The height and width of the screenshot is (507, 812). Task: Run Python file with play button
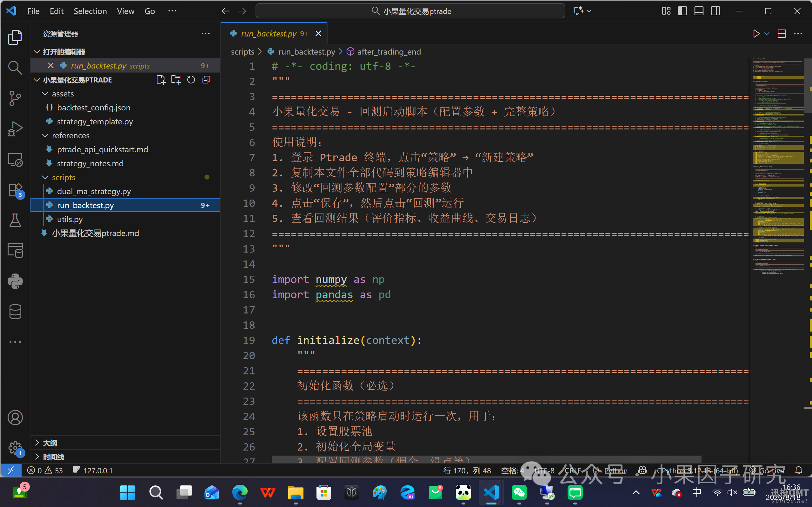pos(756,34)
